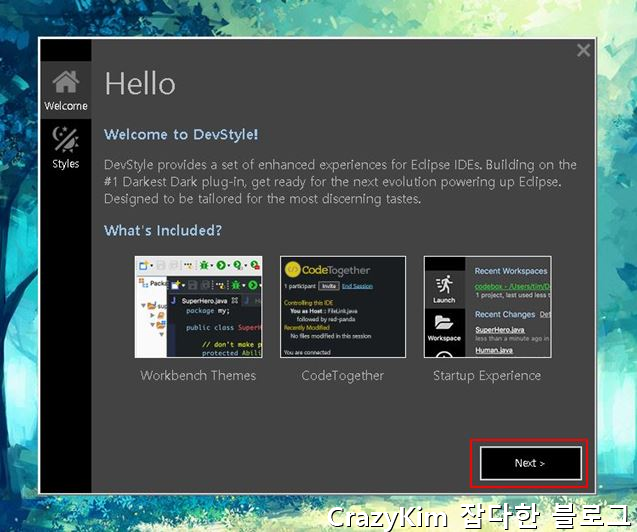Open the Startup Experience thumbnail
This screenshot has width=637, height=532.
(488, 307)
